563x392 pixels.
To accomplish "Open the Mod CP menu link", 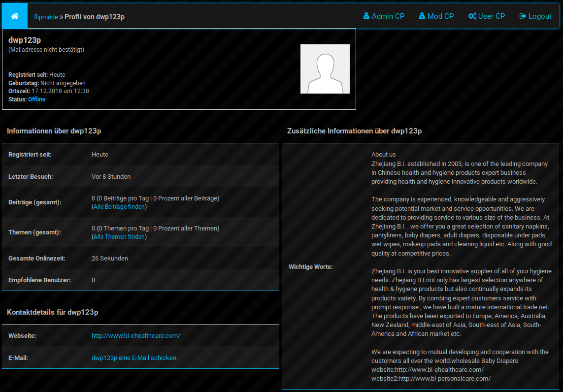I will [440, 16].
